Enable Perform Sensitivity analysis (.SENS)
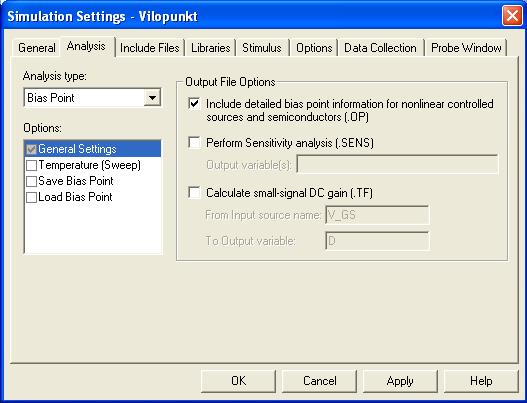The height and width of the screenshot is (403, 527). (x=194, y=143)
